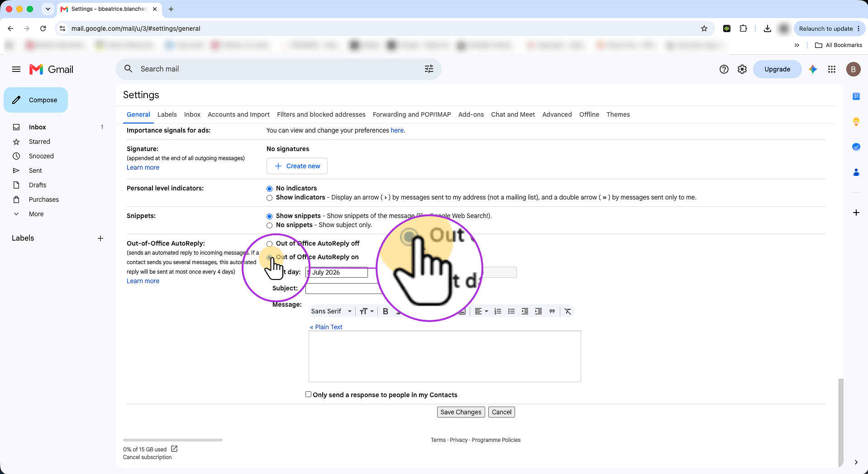Click the First day date field
This screenshot has width=868, height=474.
[337, 272]
